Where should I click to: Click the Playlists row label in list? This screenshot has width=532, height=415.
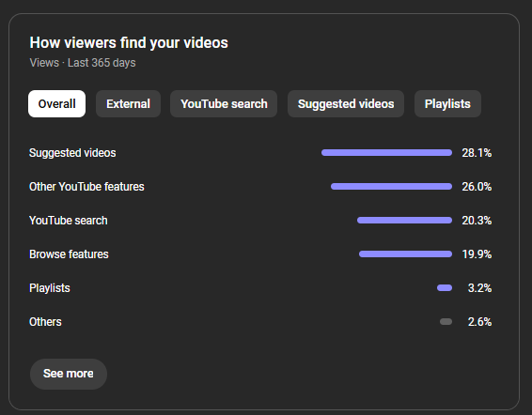50,288
